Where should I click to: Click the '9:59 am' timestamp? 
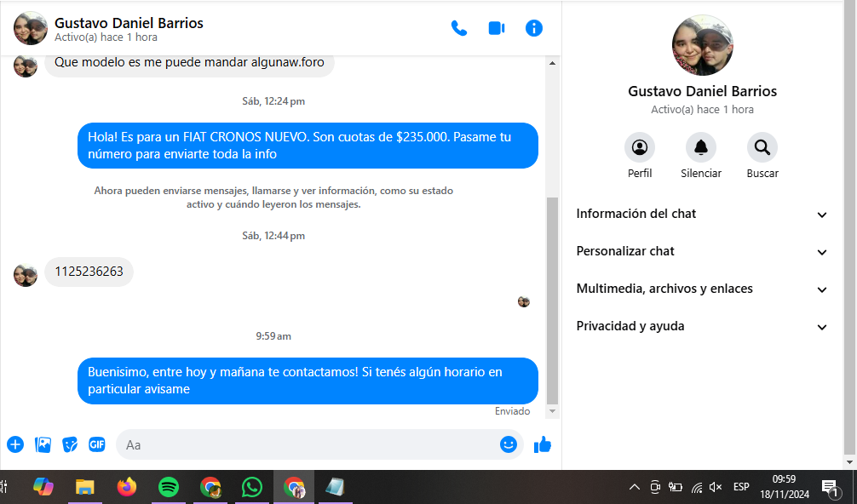(x=273, y=336)
